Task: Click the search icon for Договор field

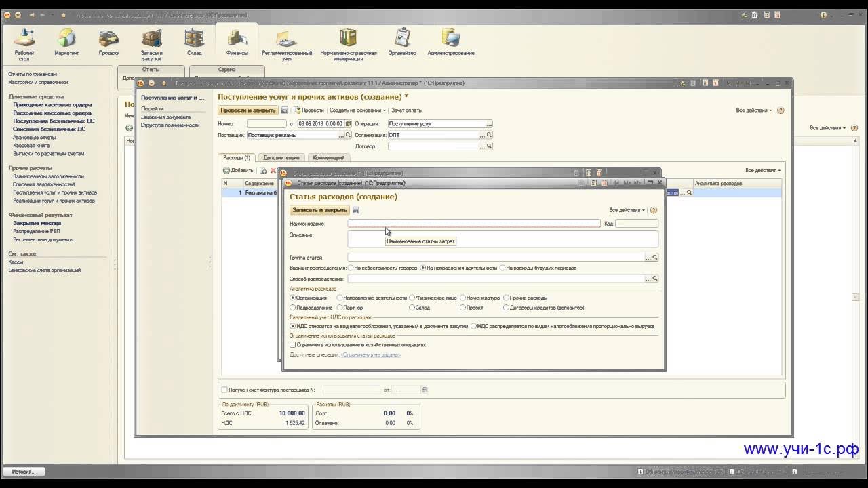Action: [x=489, y=146]
